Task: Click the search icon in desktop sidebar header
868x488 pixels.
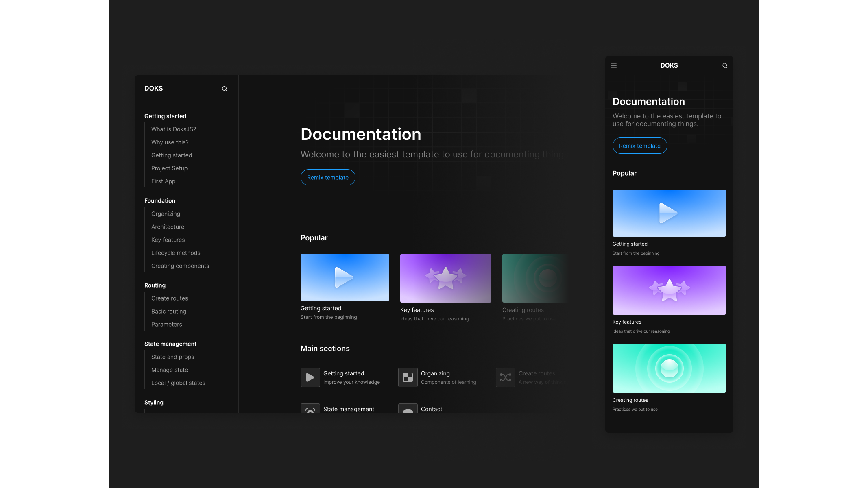Action: (x=225, y=89)
